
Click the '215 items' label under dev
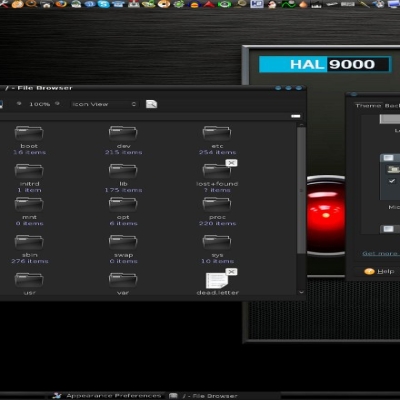[x=123, y=152]
